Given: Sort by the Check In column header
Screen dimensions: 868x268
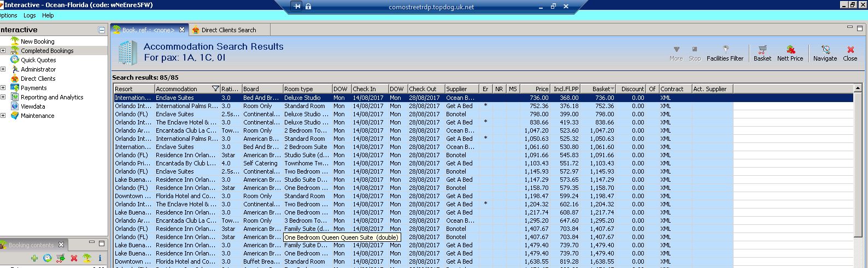Looking at the screenshot, I should point(370,88).
